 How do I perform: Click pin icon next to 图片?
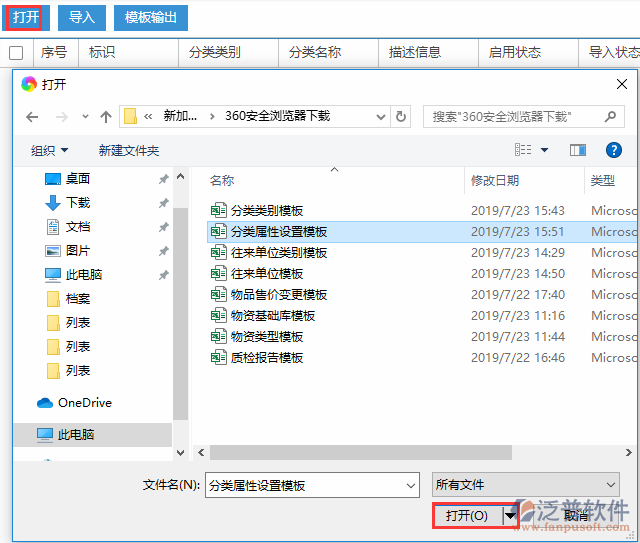click(x=163, y=251)
